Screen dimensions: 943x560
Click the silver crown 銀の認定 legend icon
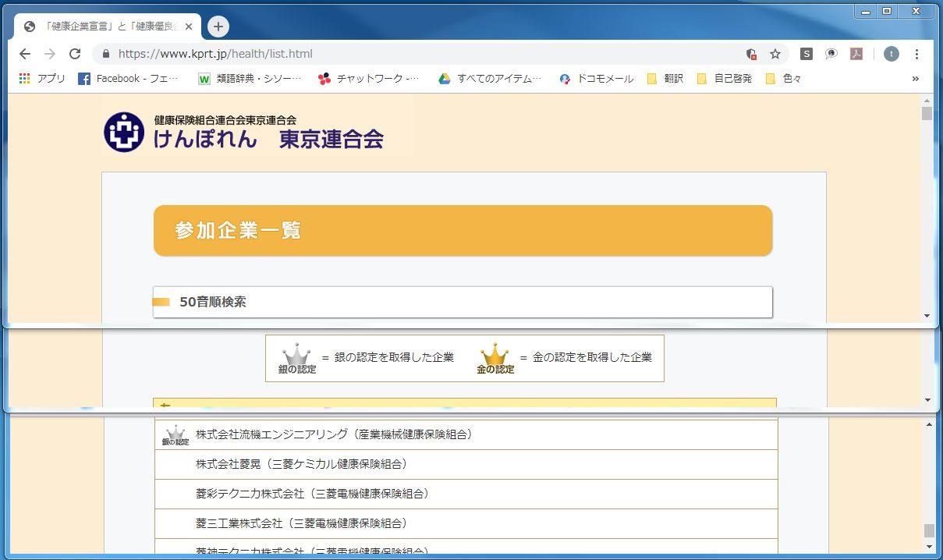(x=297, y=359)
